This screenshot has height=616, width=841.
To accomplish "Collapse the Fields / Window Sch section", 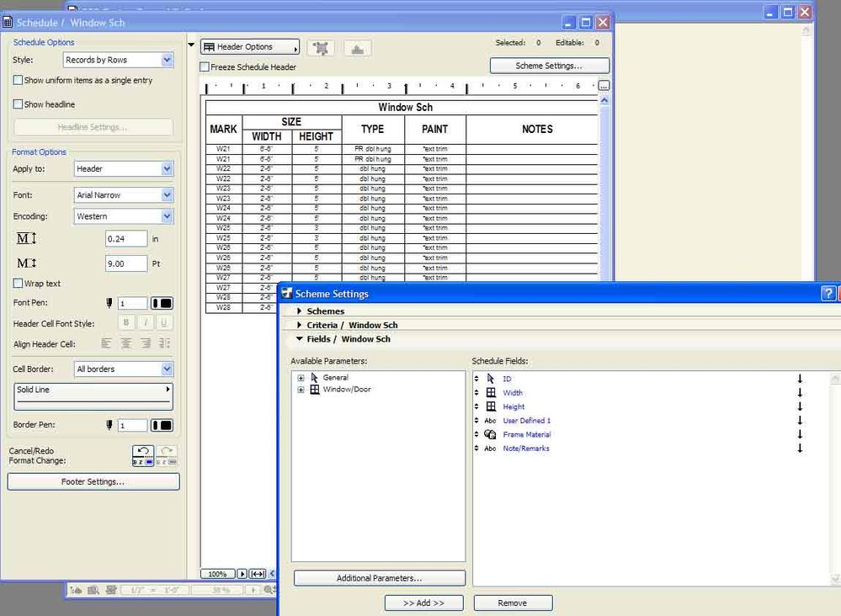I will 300,339.
